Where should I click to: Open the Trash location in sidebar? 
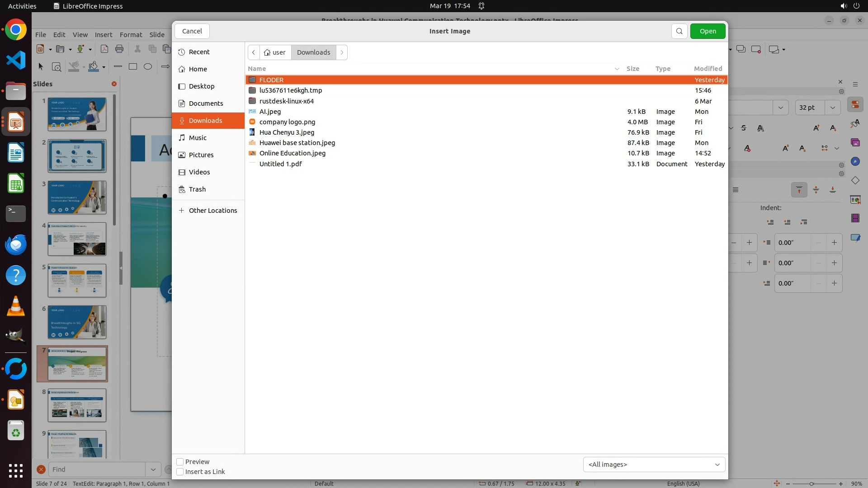pyautogui.click(x=197, y=189)
